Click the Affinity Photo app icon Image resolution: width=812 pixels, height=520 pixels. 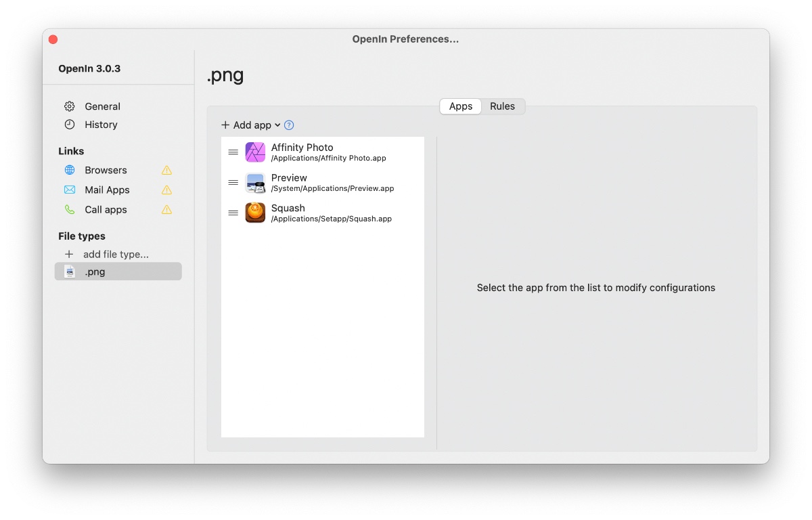(255, 152)
